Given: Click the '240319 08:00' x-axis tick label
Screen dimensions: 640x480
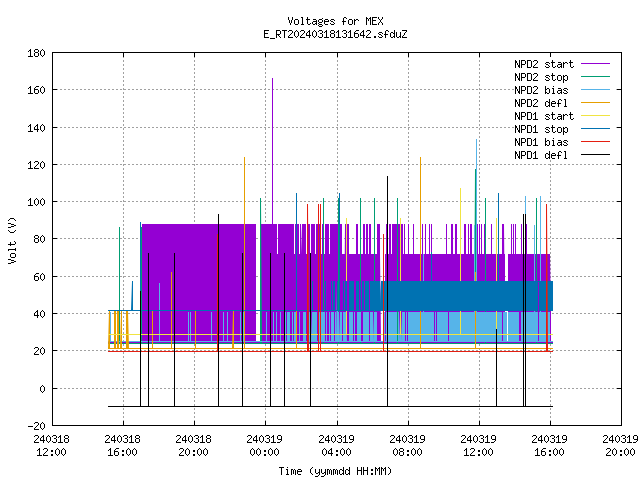Looking at the screenshot, I should 407,446.
